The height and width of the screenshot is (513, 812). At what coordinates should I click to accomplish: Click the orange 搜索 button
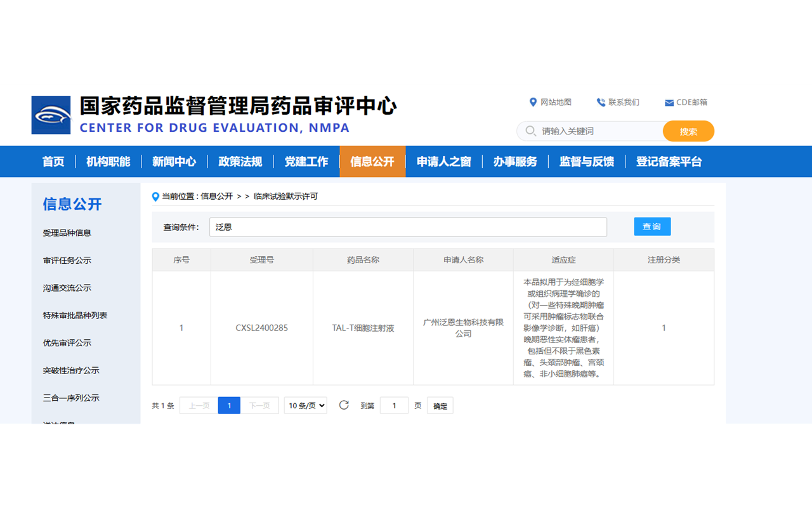(688, 131)
